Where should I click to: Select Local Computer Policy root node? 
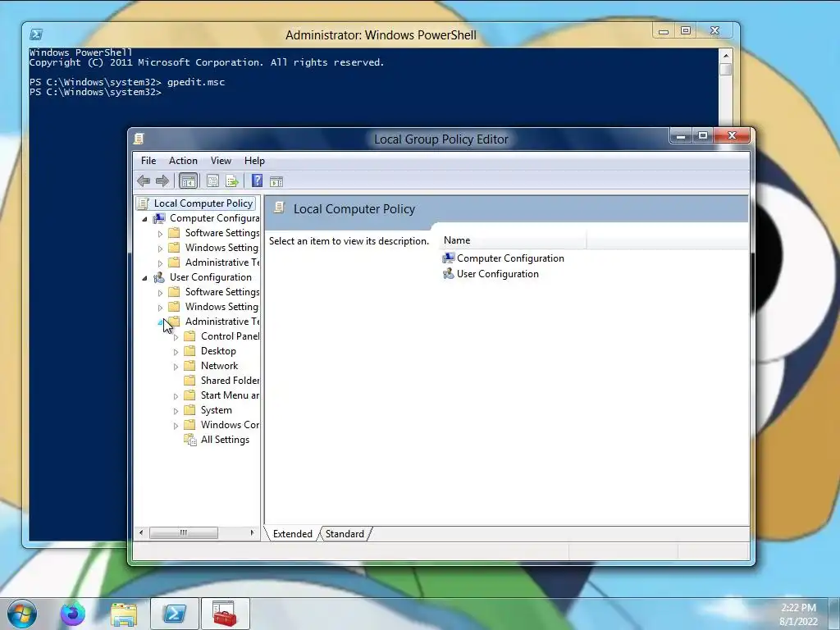point(203,203)
